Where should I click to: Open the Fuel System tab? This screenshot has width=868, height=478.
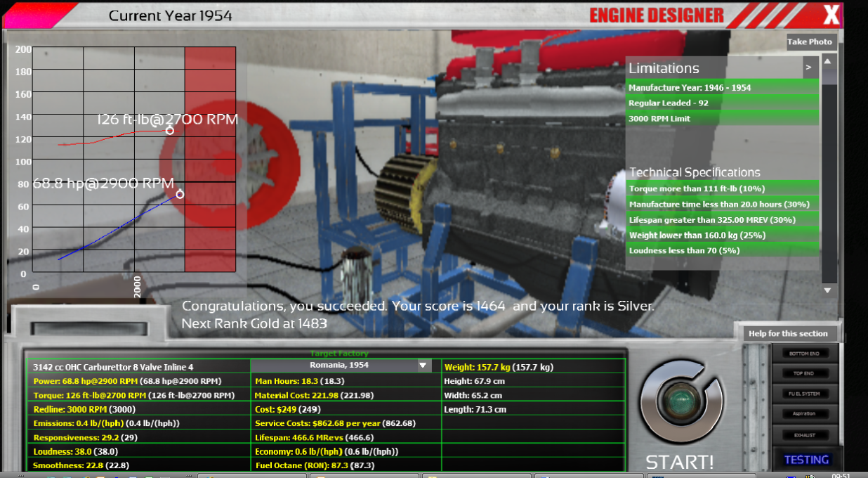pos(803,394)
